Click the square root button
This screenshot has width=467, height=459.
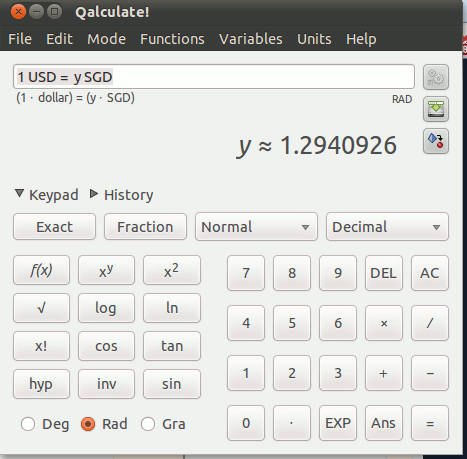tap(41, 308)
